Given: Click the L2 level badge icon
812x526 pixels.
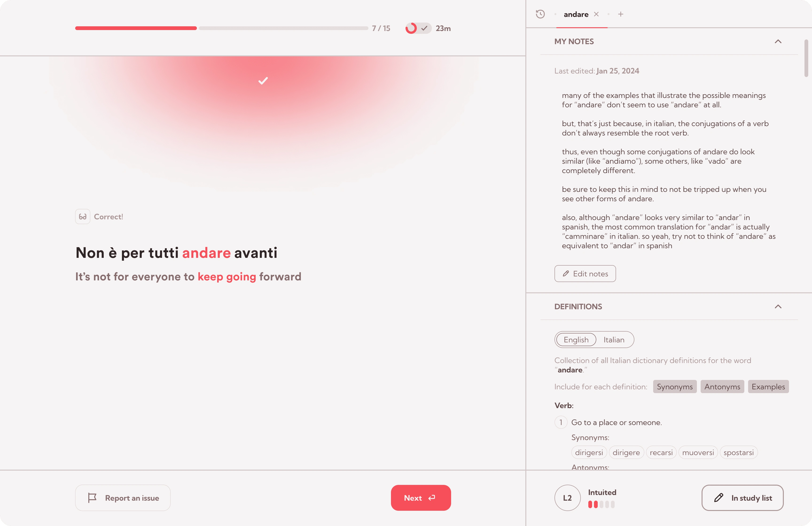Looking at the screenshot, I should (x=567, y=498).
